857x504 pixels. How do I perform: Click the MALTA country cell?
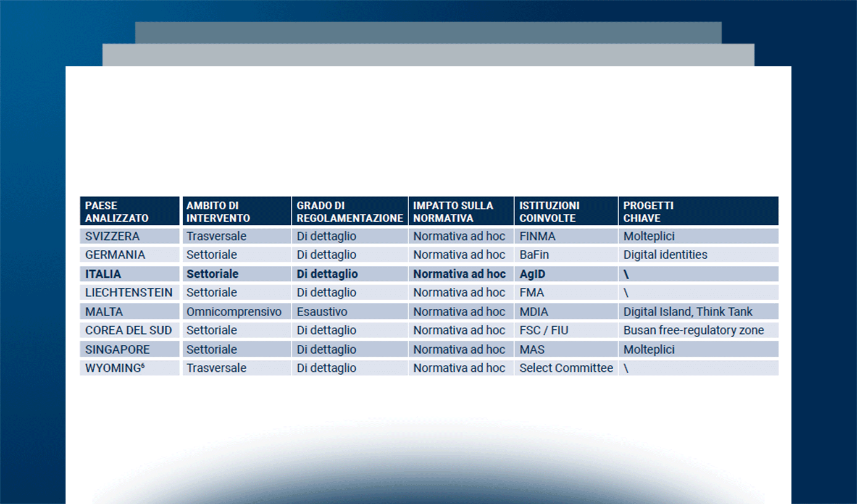[104, 312]
